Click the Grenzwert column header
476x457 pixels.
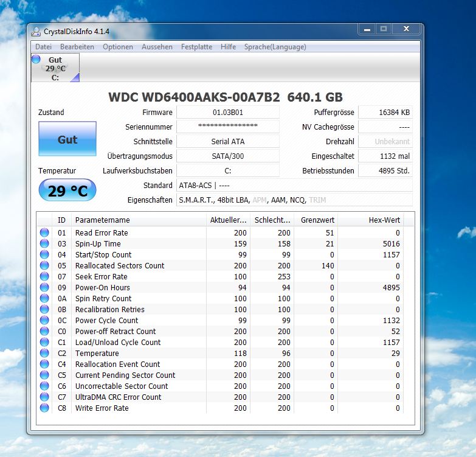(x=316, y=220)
